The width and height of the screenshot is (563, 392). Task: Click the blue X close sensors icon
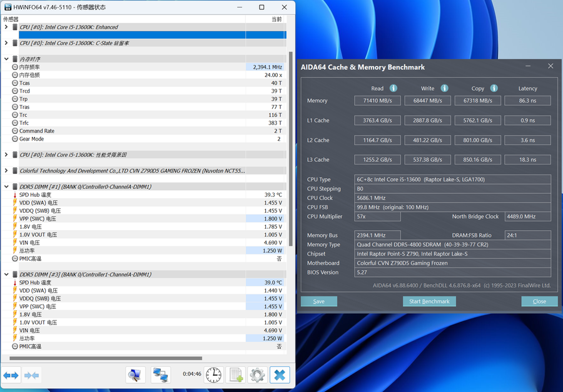click(280, 376)
